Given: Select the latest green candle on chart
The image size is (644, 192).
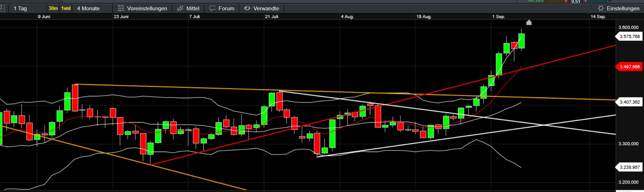Looking at the screenshot, I should [x=521, y=41].
